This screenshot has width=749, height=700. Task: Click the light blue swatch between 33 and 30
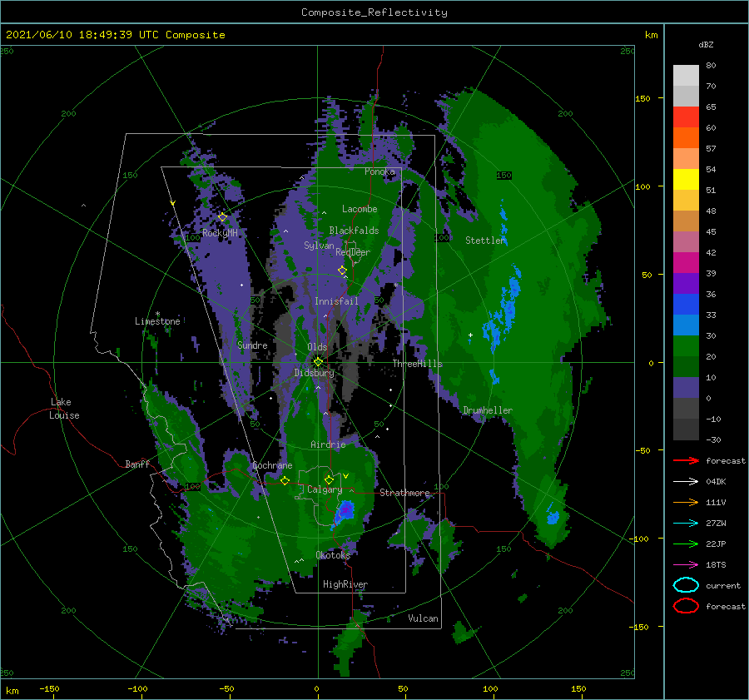click(686, 325)
